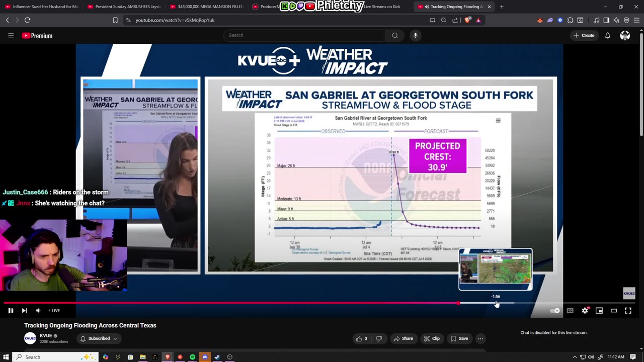
Task: Click the zoom level magnifier icon
Action: pos(443,20)
